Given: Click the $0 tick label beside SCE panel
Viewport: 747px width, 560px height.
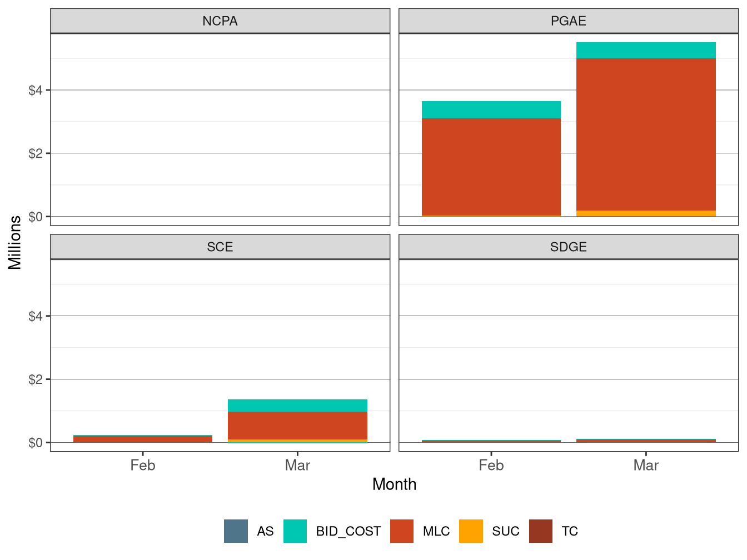Looking at the screenshot, I should [x=36, y=443].
